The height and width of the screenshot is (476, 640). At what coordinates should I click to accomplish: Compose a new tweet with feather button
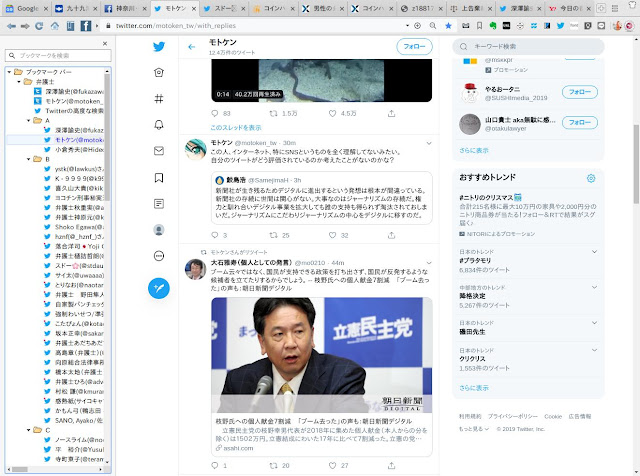[159, 288]
